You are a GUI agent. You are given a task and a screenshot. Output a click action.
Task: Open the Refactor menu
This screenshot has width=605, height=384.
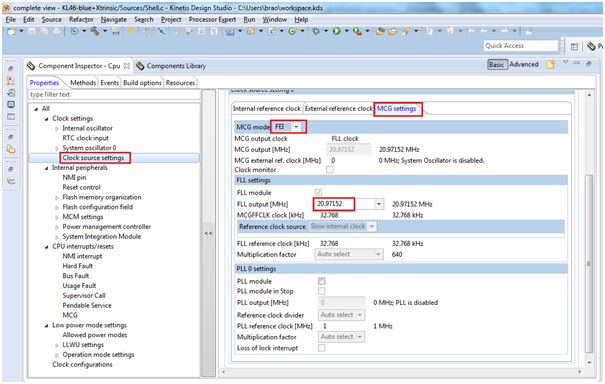click(81, 19)
